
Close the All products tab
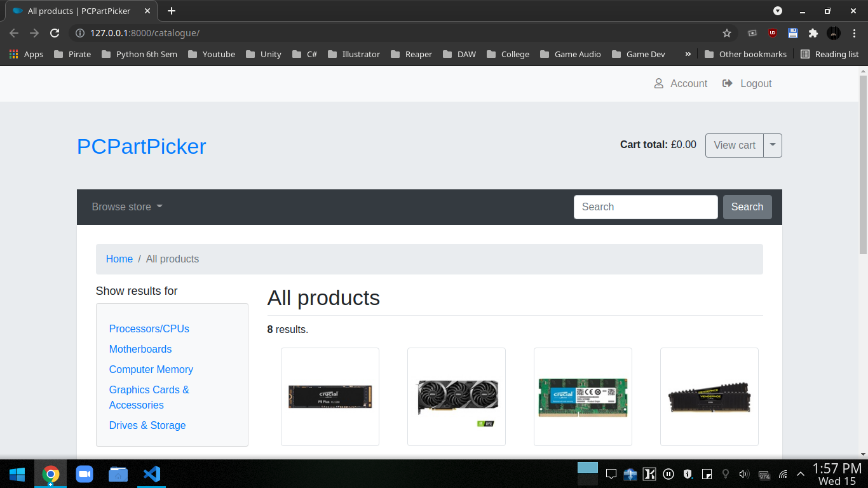(147, 11)
